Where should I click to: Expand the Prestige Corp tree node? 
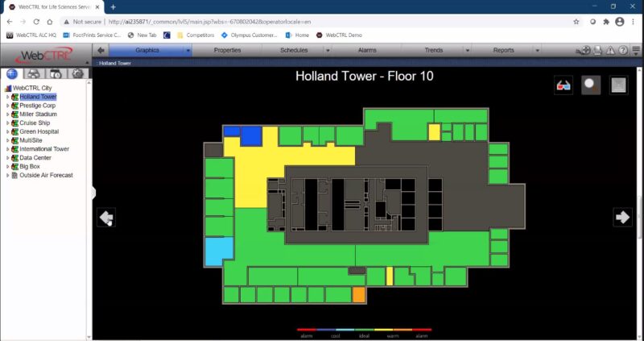coord(7,106)
